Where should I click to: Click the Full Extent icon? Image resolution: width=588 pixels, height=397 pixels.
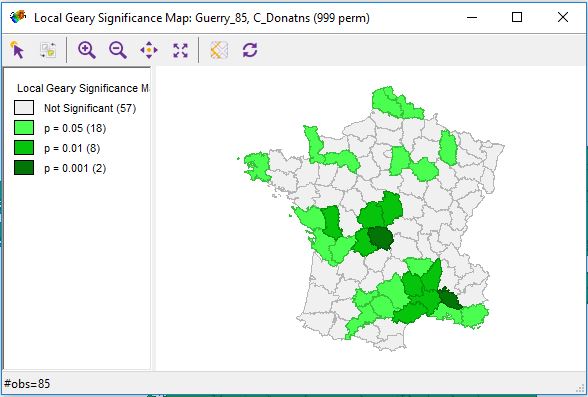[180, 50]
